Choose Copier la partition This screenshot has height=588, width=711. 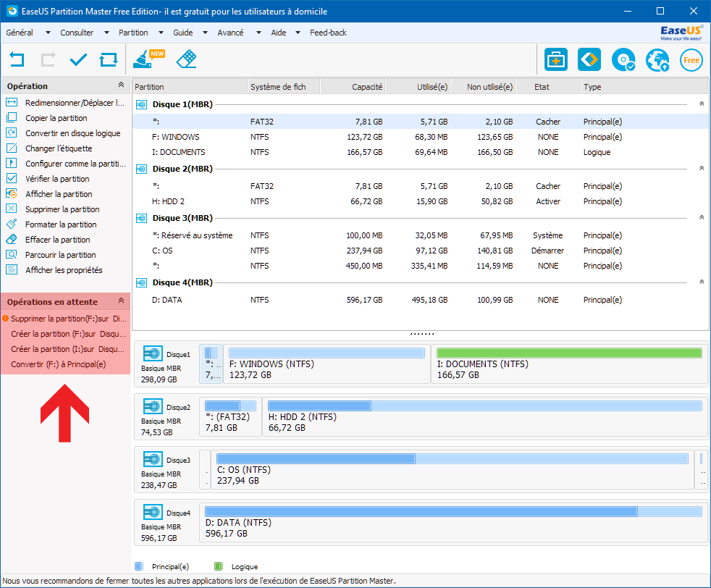coord(47,118)
